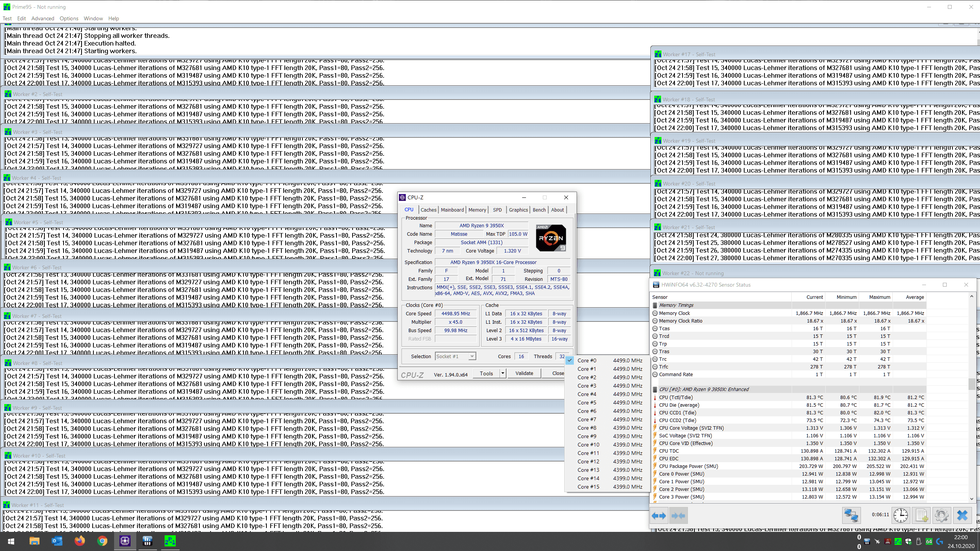The height and width of the screenshot is (551, 980).
Task: Launch Chrome from the taskbar
Action: pos(102,541)
